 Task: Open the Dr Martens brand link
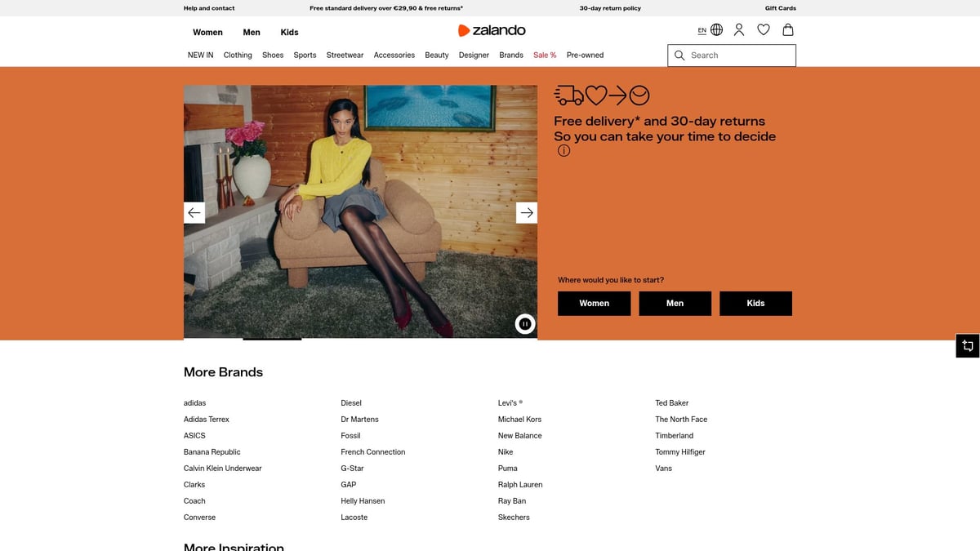[x=360, y=420]
